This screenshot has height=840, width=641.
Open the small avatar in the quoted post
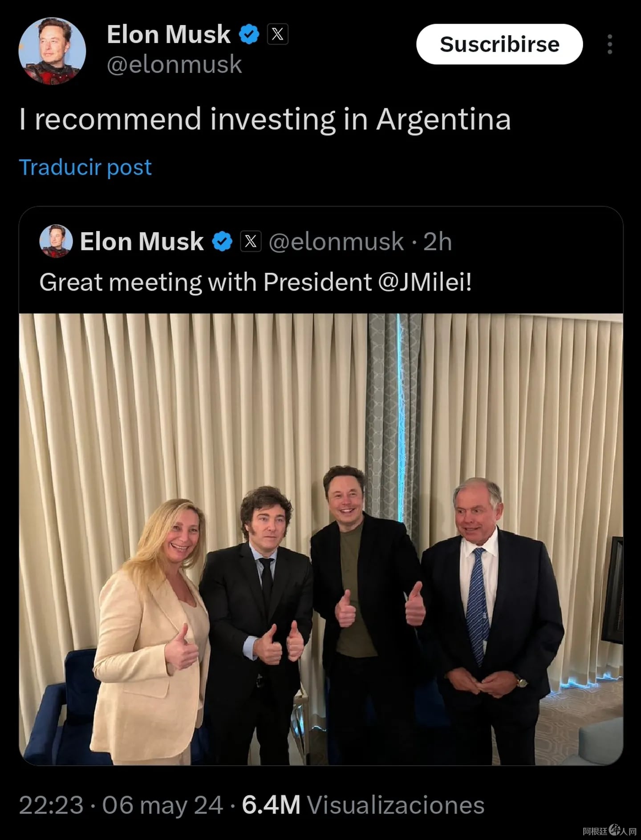[x=56, y=241]
